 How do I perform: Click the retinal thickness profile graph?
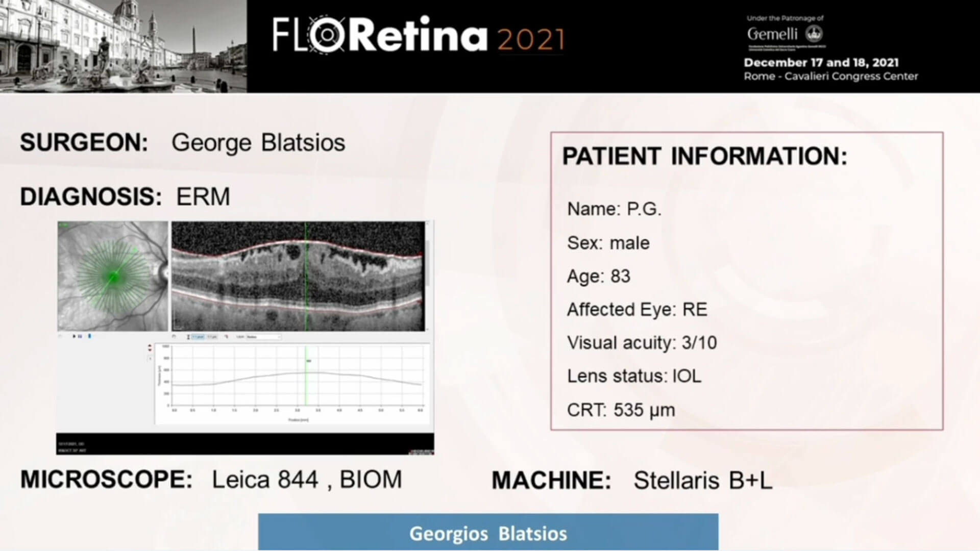[292, 384]
